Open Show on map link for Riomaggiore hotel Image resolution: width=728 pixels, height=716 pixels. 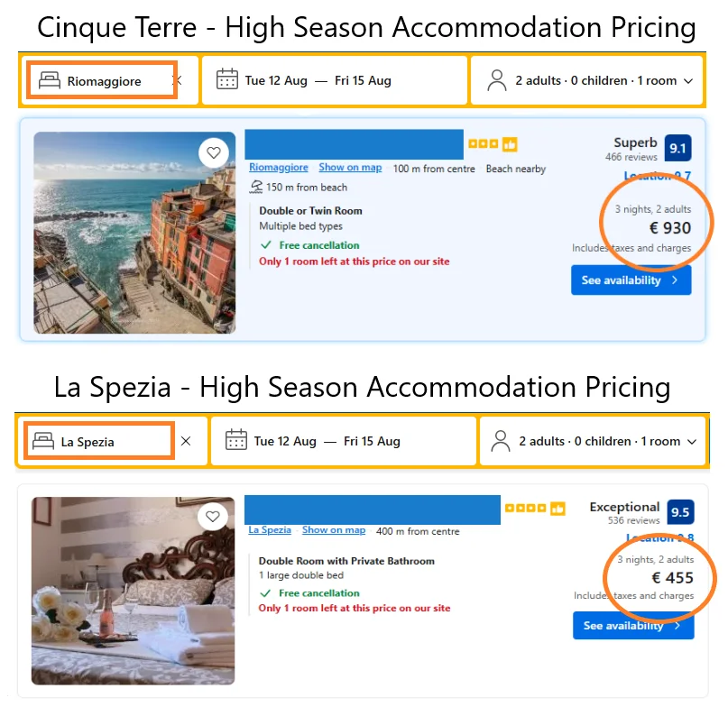350,168
